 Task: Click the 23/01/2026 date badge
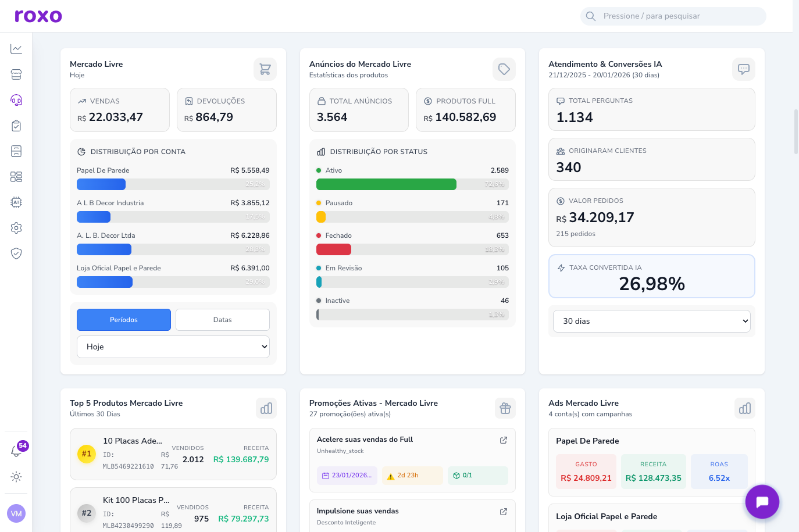point(347,476)
